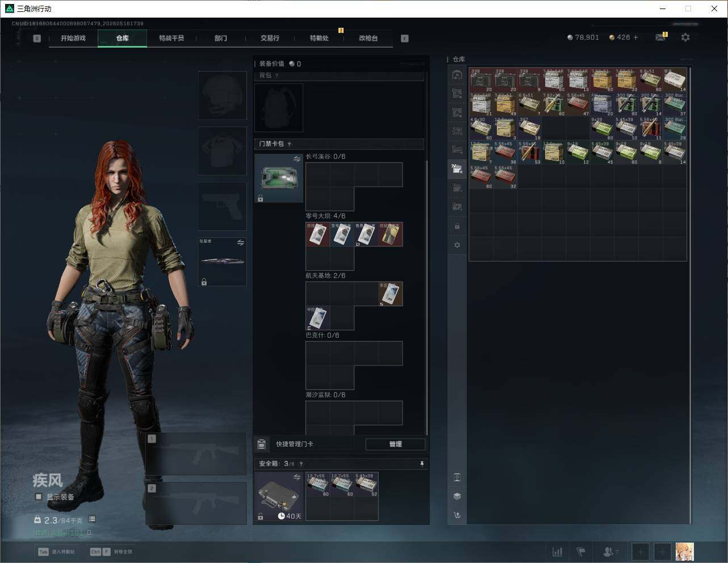The width and height of the screenshot is (728, 563).
Task: Click the swap icon on the keycard case
Action: [x=297, y=159]
